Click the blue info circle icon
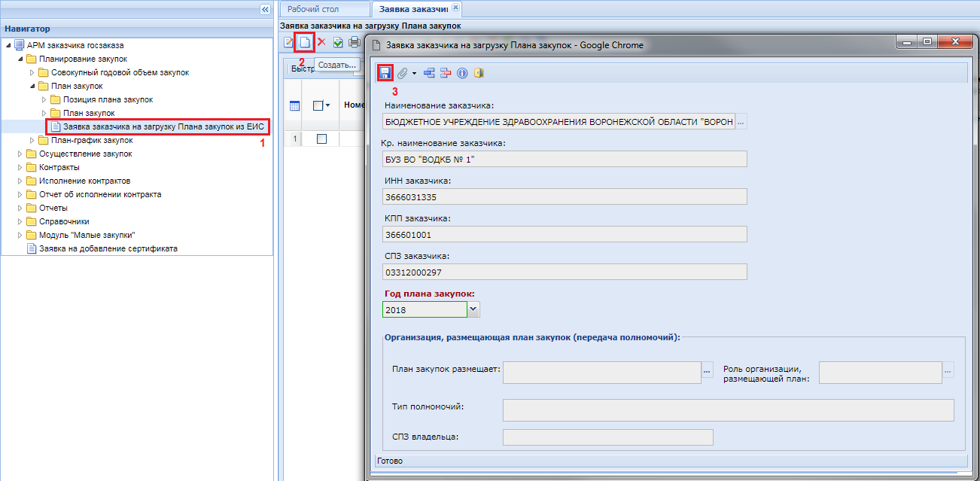 pos(462,73)
